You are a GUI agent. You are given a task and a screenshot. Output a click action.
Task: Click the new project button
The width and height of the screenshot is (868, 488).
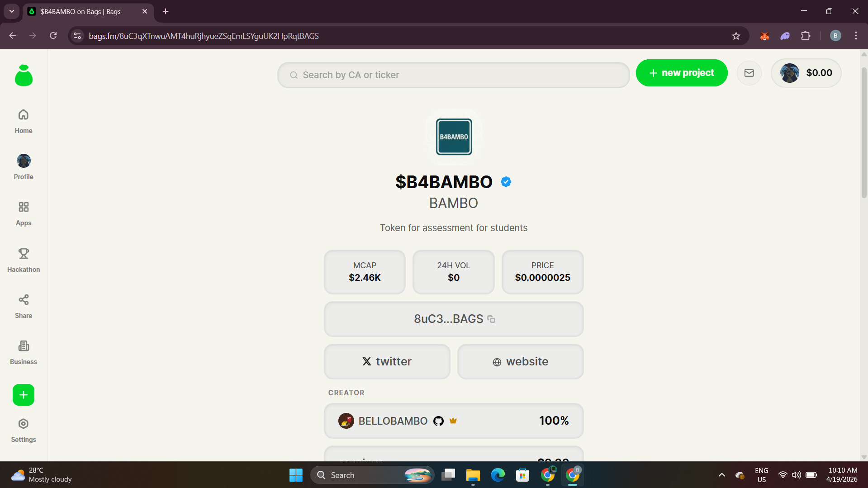coord(681,73)
